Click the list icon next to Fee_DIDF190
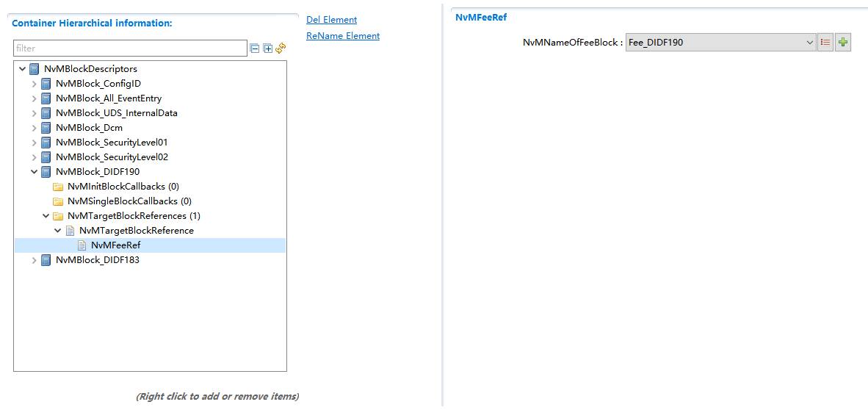This screenshot has width=868, height=410. (825, 43)
